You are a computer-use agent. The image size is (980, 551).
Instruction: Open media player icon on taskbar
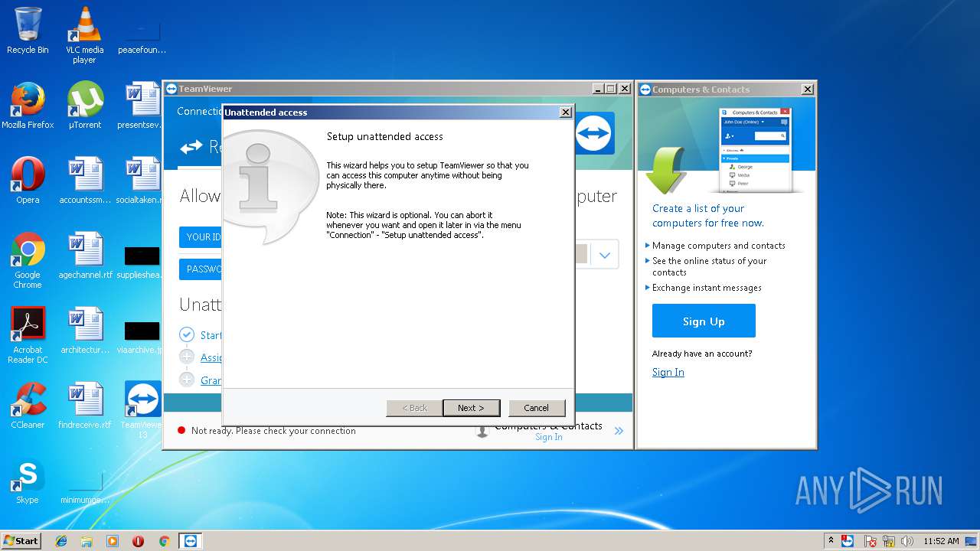click(x=113, y=541)
